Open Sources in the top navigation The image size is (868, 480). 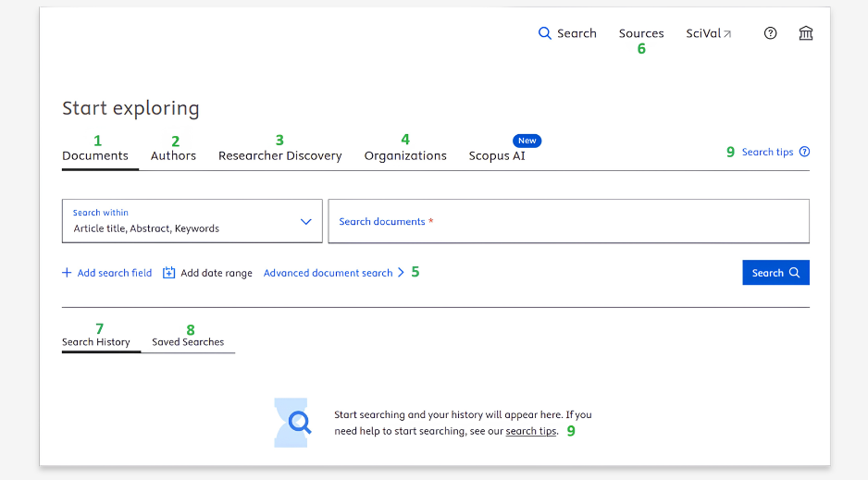[641, 33]
